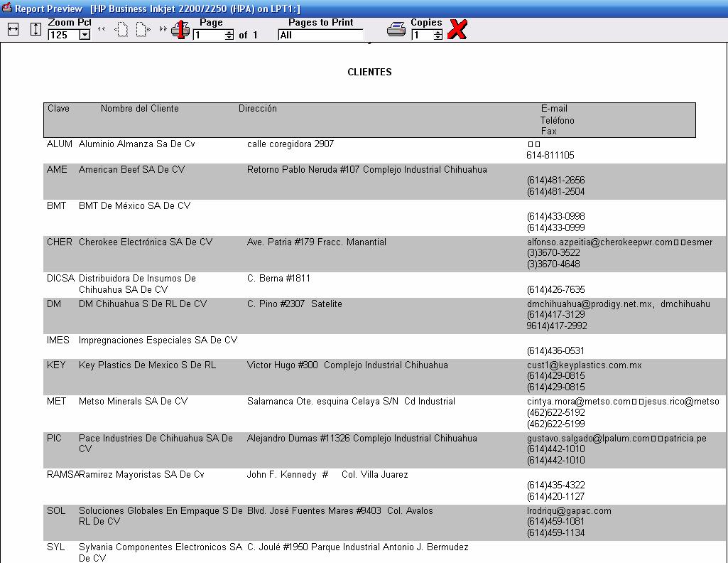Screen dimensions: 728x563
Task: Decrease the number of Copies
Action: [438, 37]
